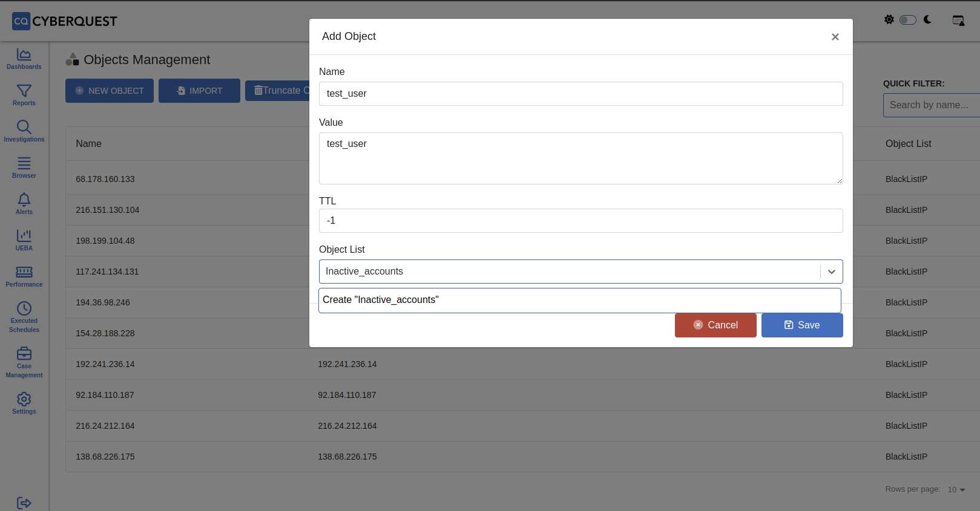Open the Browser sidebar item
Viewport: 980px width, 511px height.
pyautogui.click(x=24, y=168)
